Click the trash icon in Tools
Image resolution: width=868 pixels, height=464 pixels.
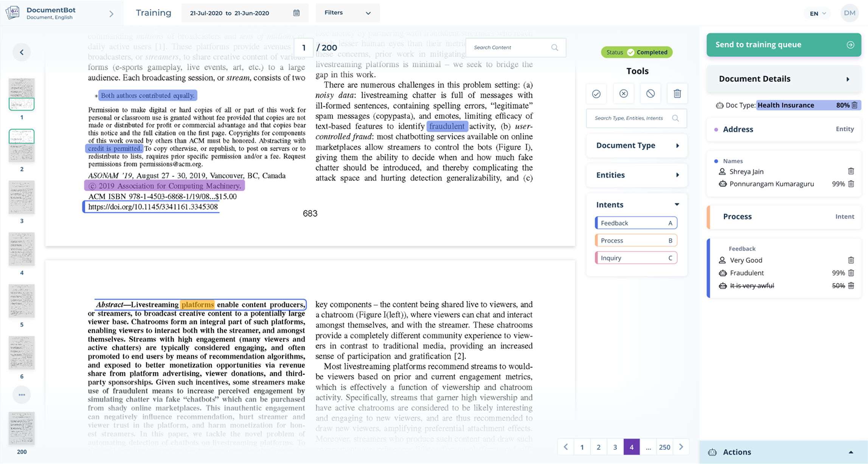pos(677,94)
